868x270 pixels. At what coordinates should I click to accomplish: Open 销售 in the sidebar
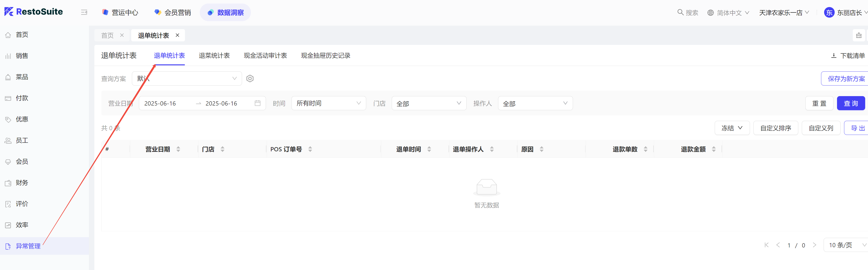22,56
